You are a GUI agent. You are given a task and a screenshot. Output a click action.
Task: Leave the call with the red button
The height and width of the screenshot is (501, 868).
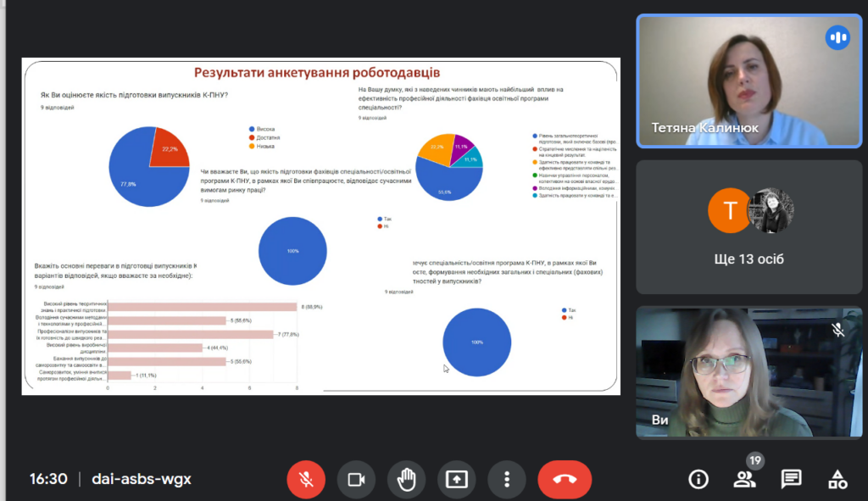(x=564, y=479)
